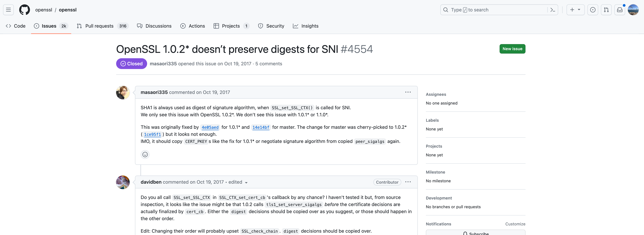Click the GitHub octocat logo
This screenshot has width=644, height=235.
coord(25,10)
